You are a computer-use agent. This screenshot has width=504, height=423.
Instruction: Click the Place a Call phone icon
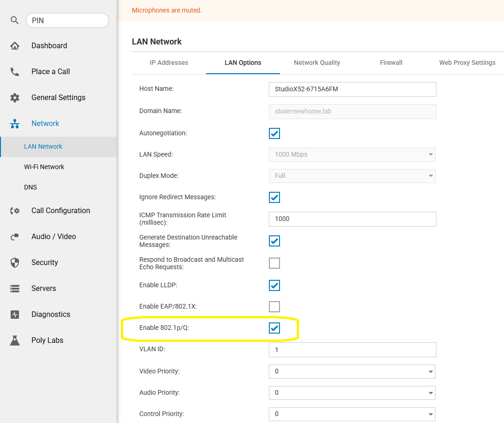(15, 71)
